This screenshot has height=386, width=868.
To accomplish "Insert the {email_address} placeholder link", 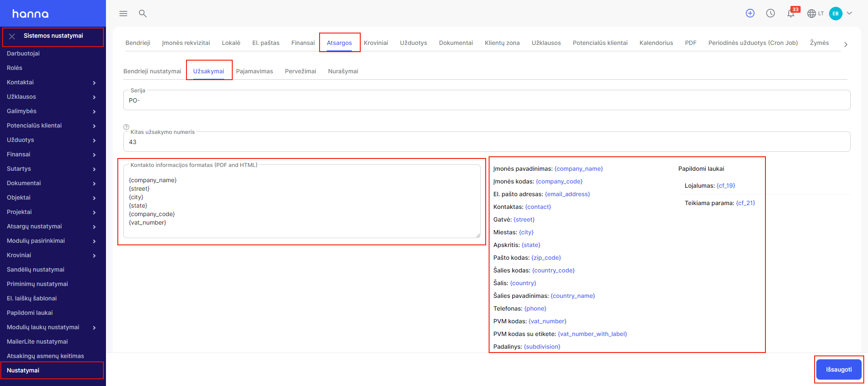I will [568, 194].
